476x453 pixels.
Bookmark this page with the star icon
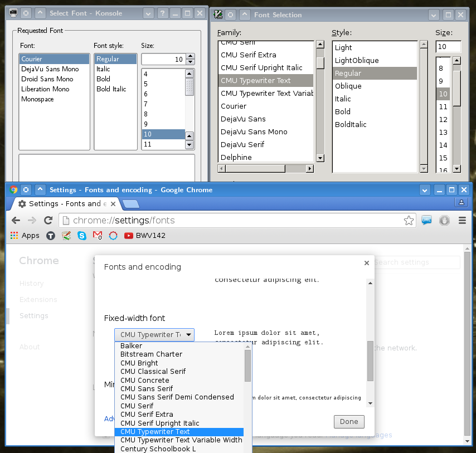[409, 220]
